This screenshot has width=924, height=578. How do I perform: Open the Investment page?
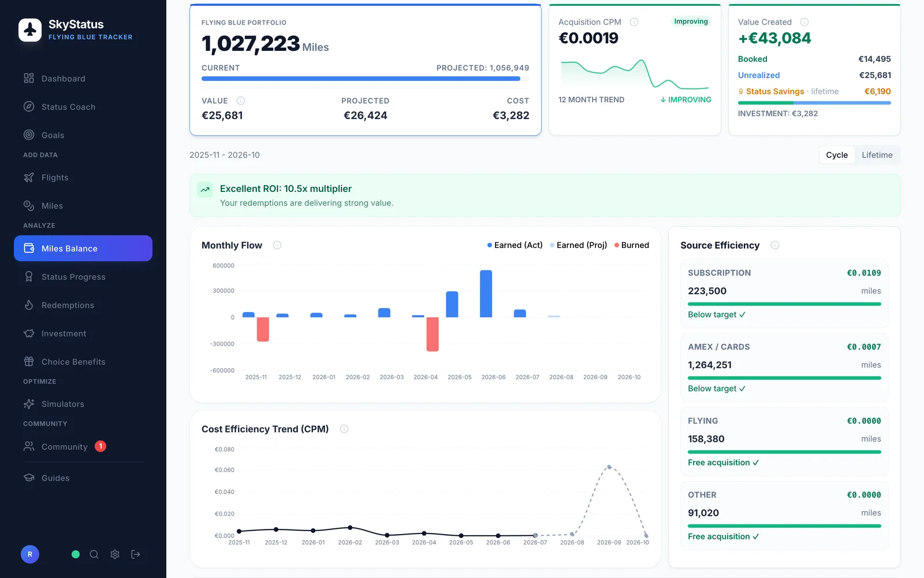tap(83, 334)
